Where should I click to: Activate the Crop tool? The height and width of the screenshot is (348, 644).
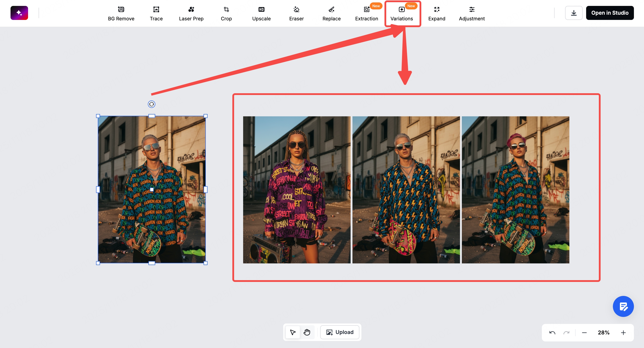pyautogui.click(x=226, y=14)
